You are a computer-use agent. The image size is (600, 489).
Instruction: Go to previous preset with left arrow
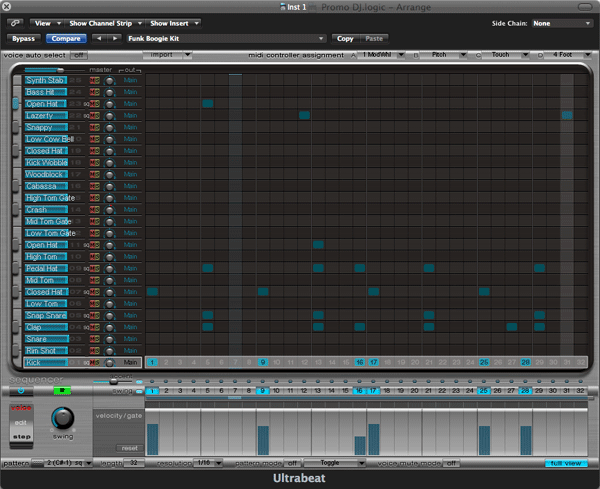coord(99,39)
